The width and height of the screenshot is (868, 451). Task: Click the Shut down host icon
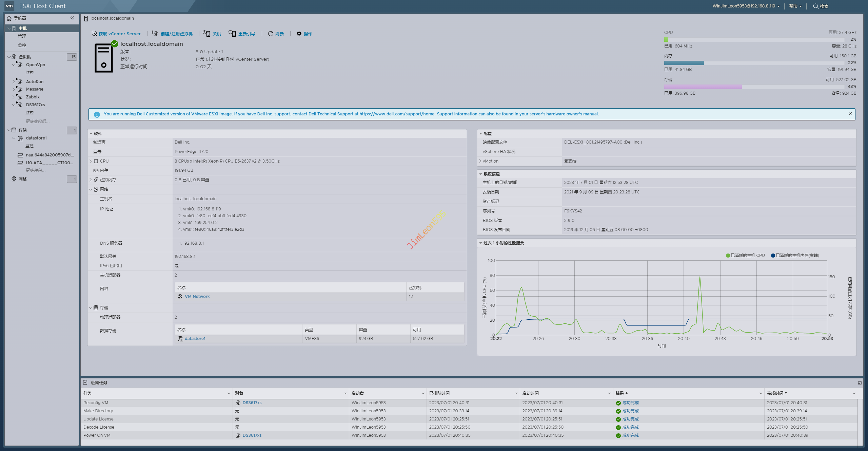pos(206,33)
